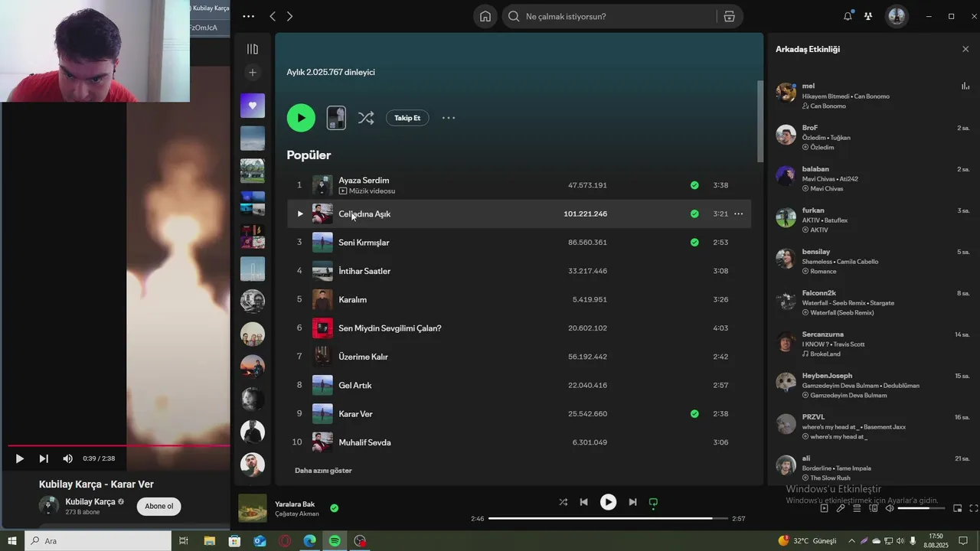
Task: Toggle repeat in the Spotify player bar
Action: tap(653, 502)
